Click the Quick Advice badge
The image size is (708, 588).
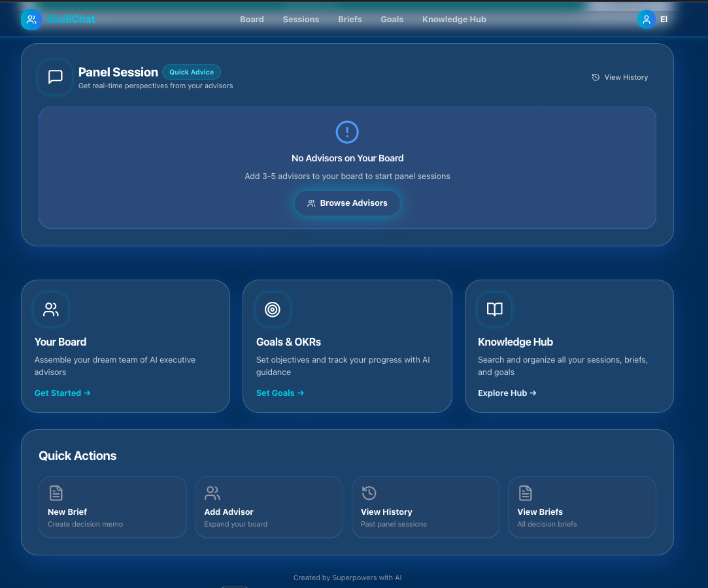click(x=192, y=73)
